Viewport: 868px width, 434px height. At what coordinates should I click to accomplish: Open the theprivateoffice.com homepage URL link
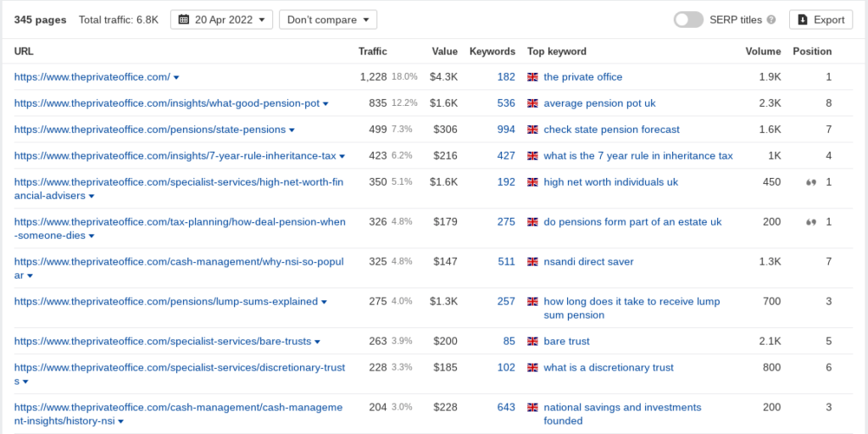pos(92,77)
